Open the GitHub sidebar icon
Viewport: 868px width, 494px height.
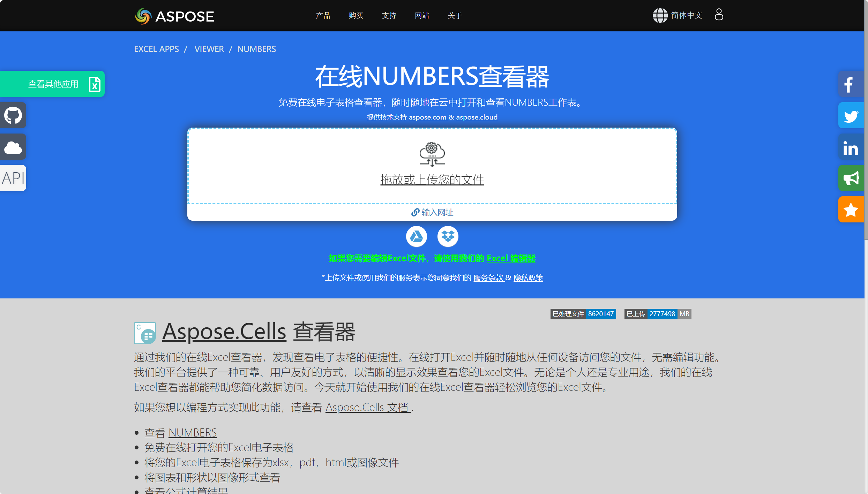coord(13,115)
